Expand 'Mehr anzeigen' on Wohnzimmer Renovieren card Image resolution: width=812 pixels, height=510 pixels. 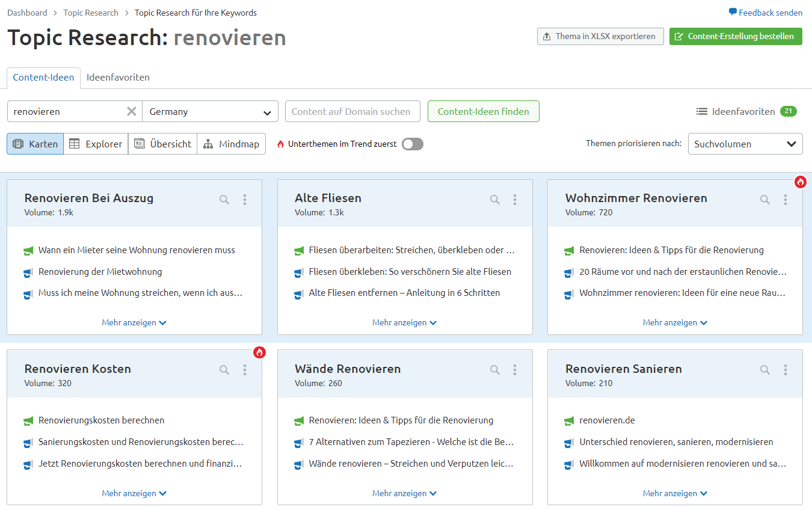click(675, 322)
